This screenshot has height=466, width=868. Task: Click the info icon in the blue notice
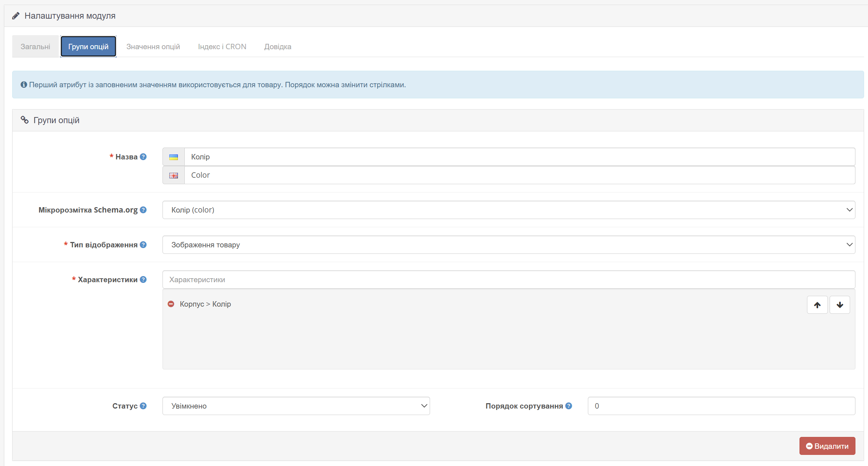(24, 85)
